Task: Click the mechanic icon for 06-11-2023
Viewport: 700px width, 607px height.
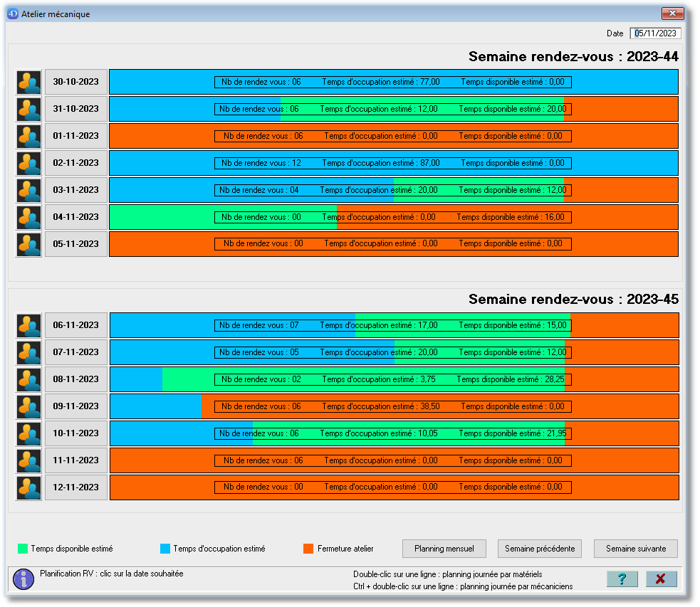Action: coord(29,326)
